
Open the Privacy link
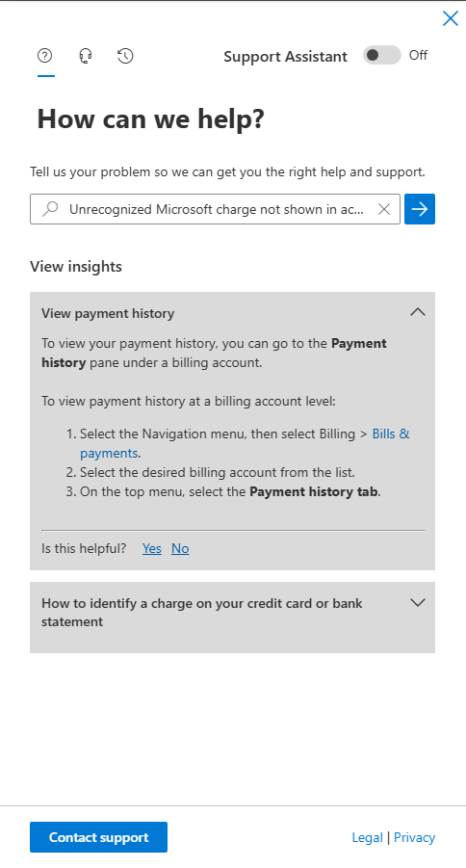tap(415, 837)
